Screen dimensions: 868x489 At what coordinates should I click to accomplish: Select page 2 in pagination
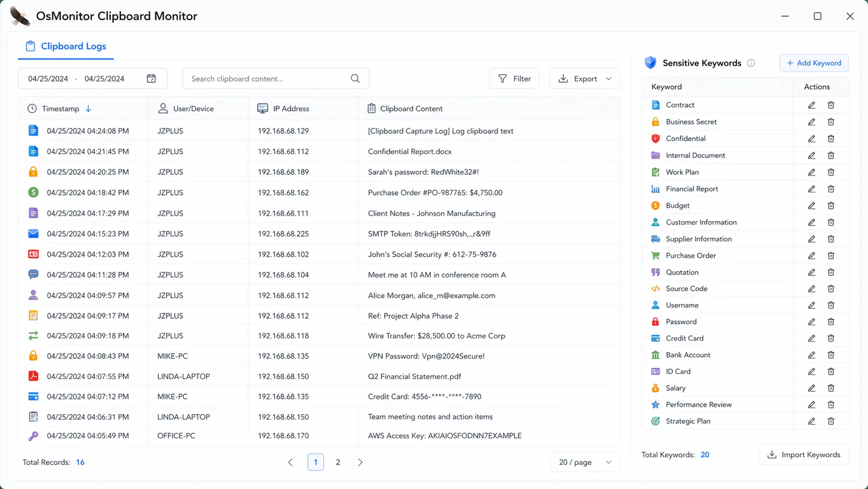pyautogui.click(x=338, y=462)
